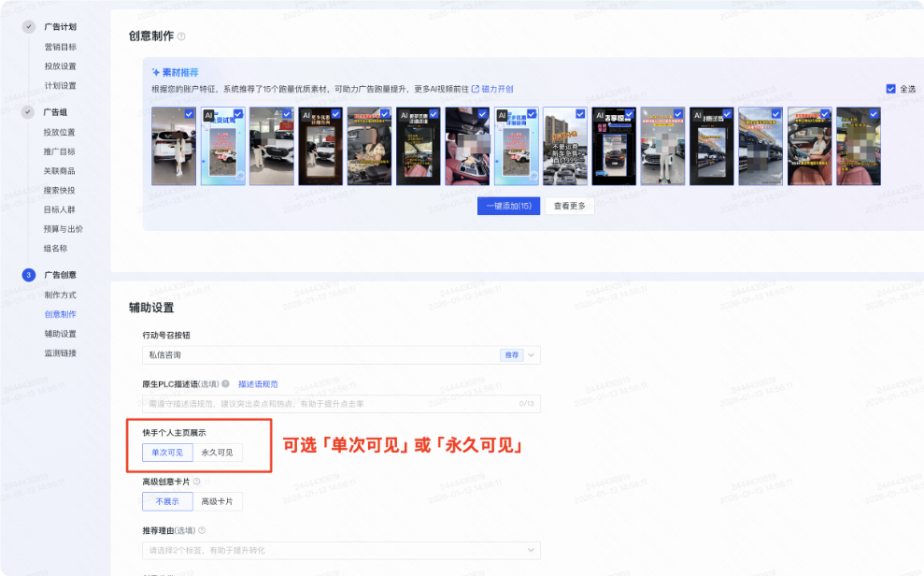Image resolution: width=924 pixels, height=576 pixels.
Task: Go to 创意制作 in the sidebar
Action: point(60,314)
